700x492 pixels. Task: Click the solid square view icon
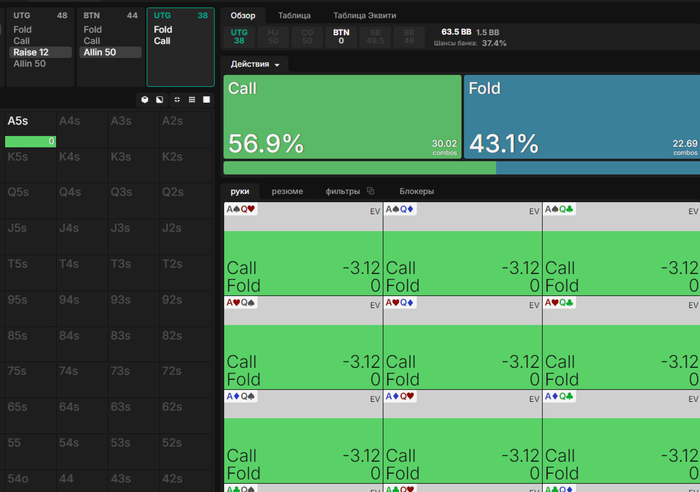(206, 100)
